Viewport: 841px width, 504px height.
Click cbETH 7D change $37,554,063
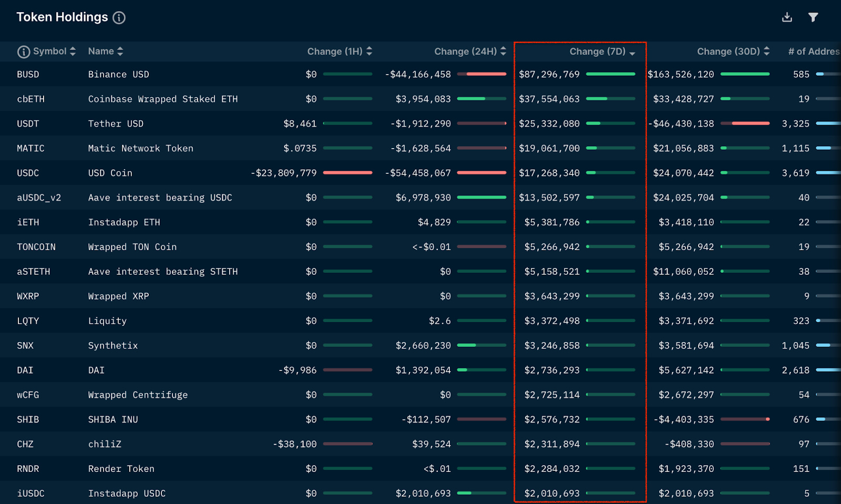tap(549, 99)
